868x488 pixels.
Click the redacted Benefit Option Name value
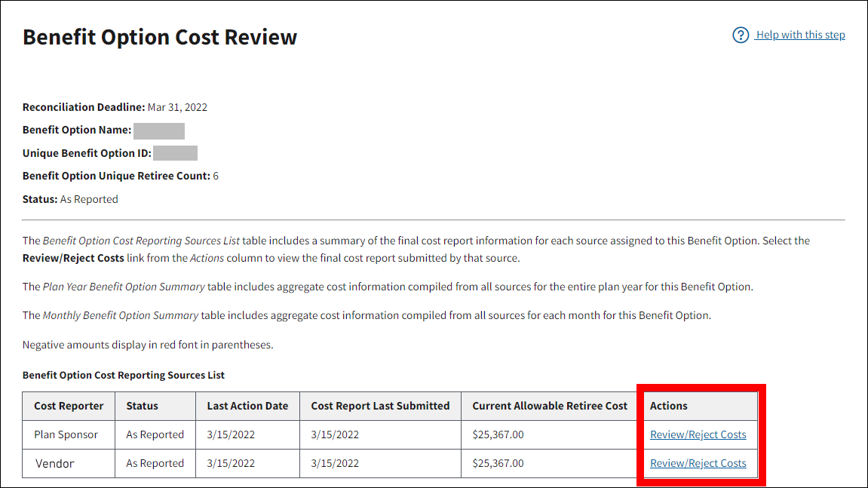159,130
